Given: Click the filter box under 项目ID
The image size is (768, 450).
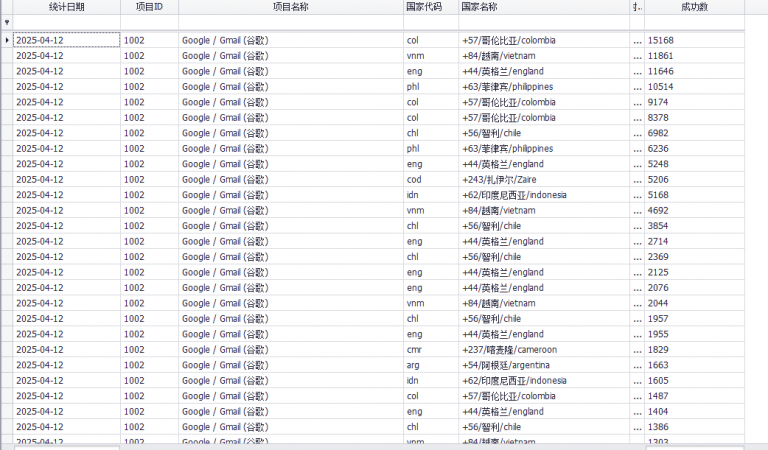Looking at the screenshot, I should 149,22.
